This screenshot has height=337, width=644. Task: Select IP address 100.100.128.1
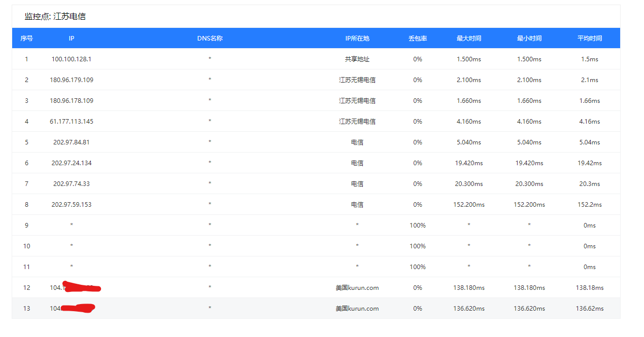72,59
